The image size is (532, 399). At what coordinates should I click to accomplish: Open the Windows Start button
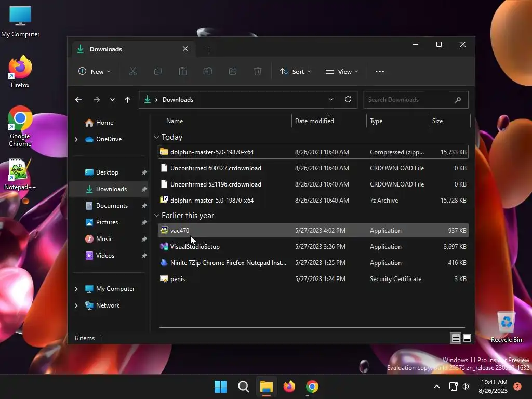[220, 387]
